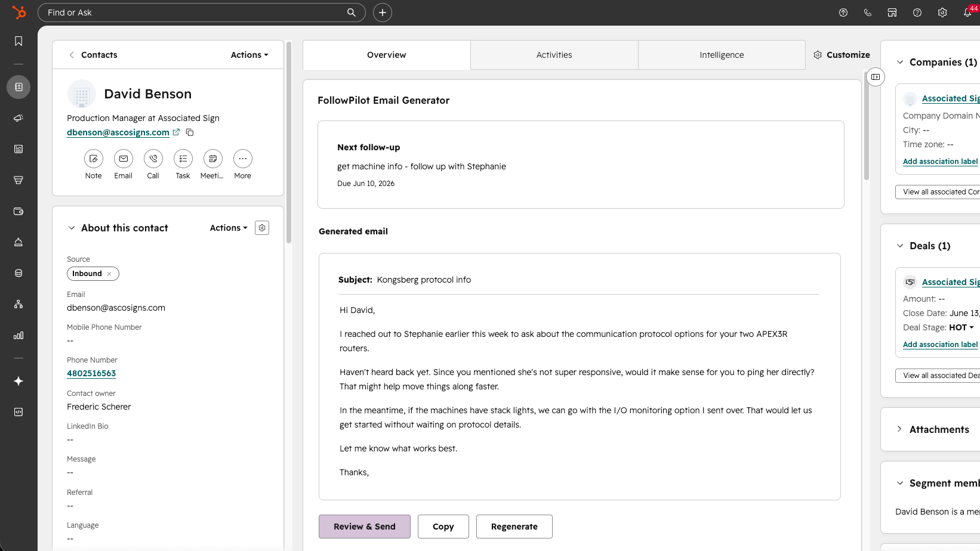Switch to the Activities tab
The image size is (980, 551).
tap(554, 55)
